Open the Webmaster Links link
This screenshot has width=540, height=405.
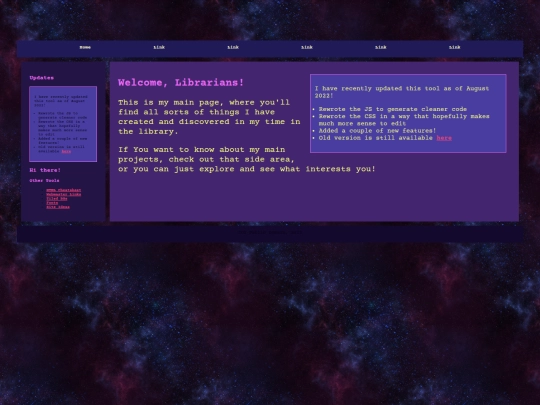[x=64, y=194]
